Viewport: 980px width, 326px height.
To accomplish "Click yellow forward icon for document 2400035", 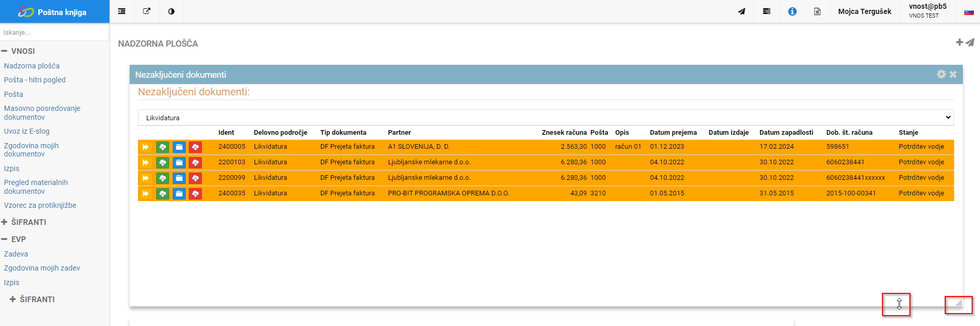I will [146, 194].
